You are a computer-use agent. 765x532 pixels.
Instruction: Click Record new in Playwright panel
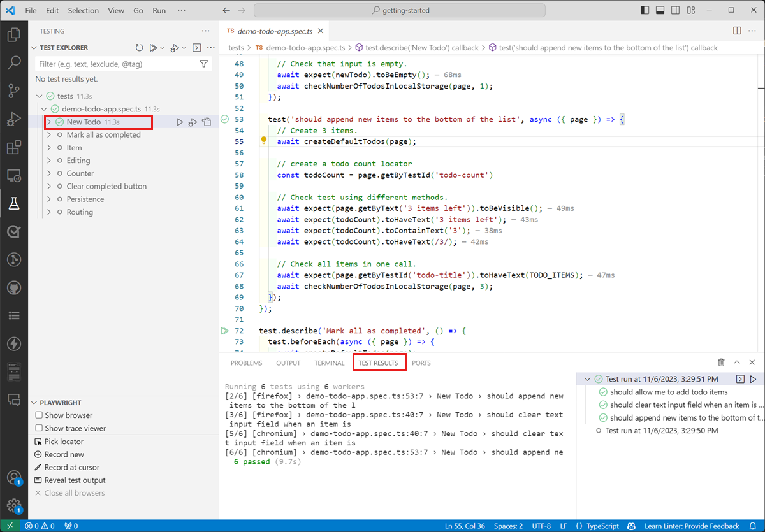pos(64,454)
